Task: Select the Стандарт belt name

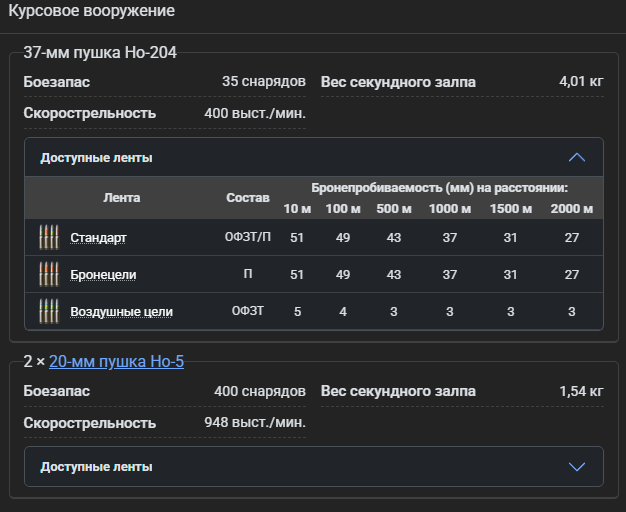Action: click(98, 238)
